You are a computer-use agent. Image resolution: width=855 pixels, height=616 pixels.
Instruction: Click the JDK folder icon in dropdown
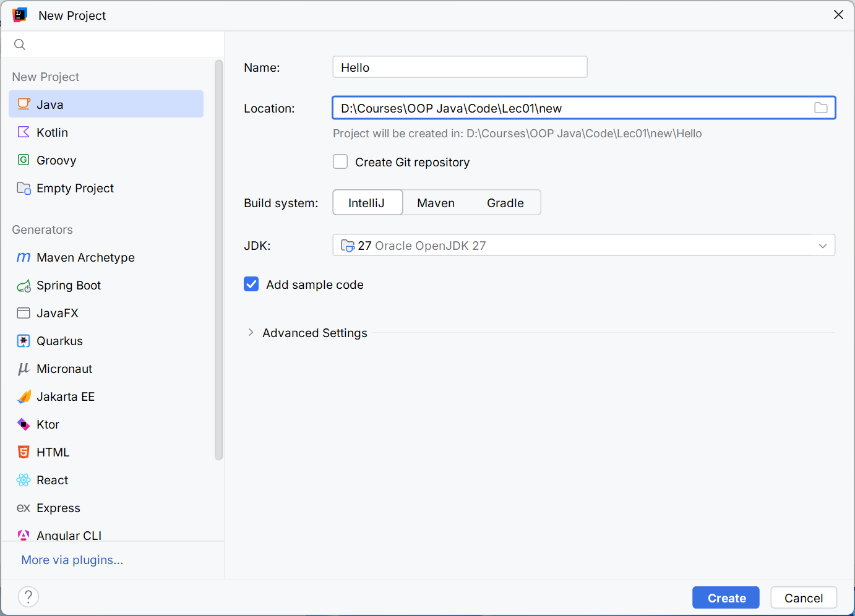(x=348, y=246)
